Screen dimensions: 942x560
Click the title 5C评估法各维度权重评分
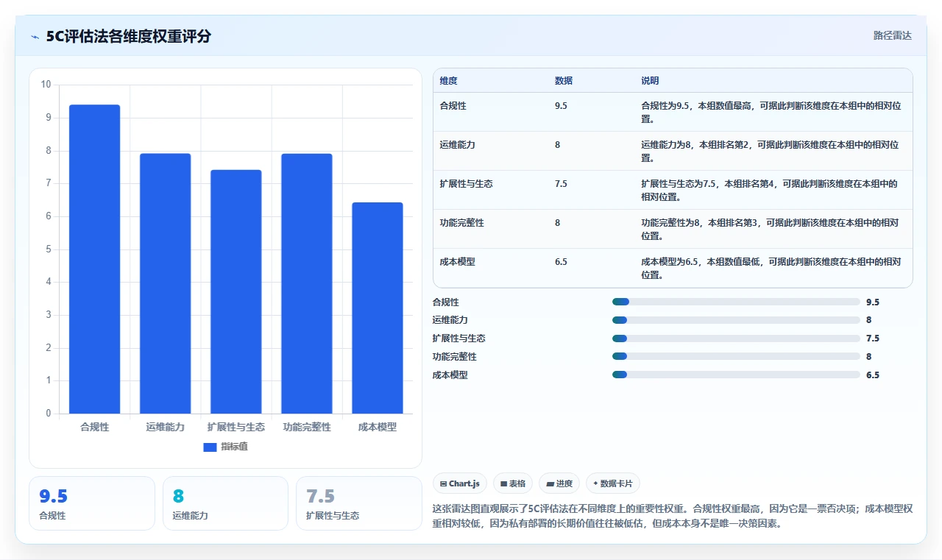128,37
